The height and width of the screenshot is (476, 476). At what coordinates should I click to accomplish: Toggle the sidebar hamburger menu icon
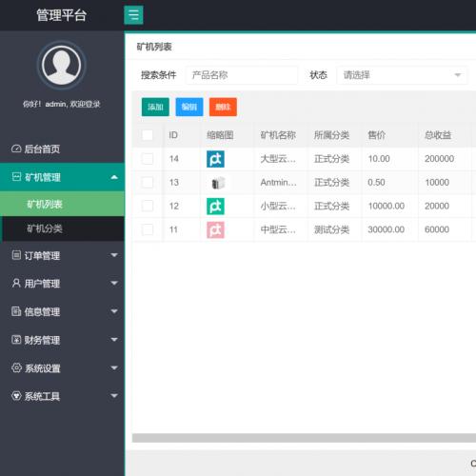point(133,15)
